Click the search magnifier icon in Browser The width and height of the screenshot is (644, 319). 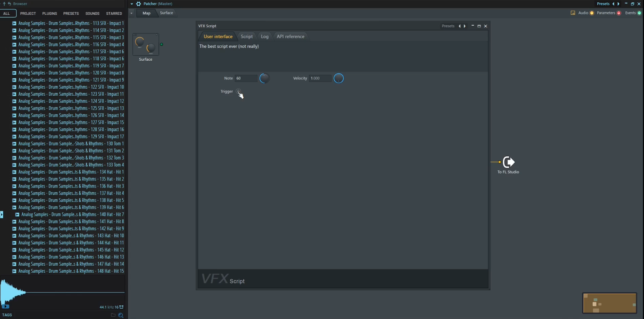(121, 315)
